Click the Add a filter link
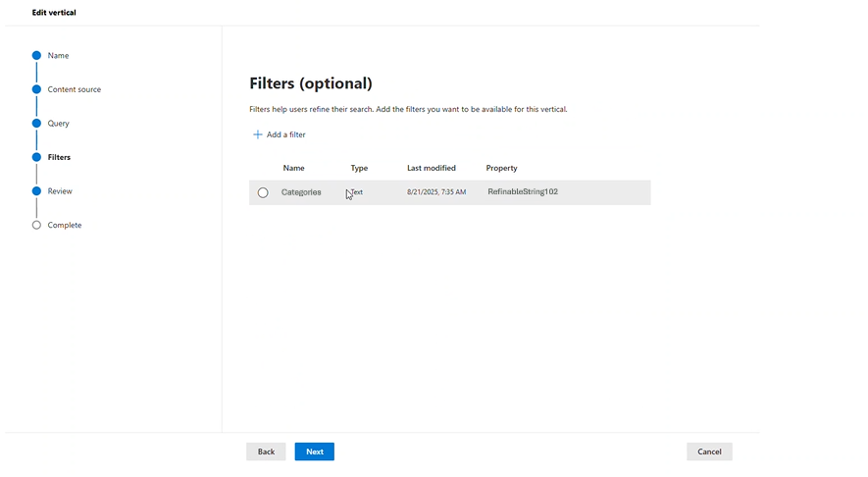The height and width of the screenshot is (477, 868). coord(285,134)
